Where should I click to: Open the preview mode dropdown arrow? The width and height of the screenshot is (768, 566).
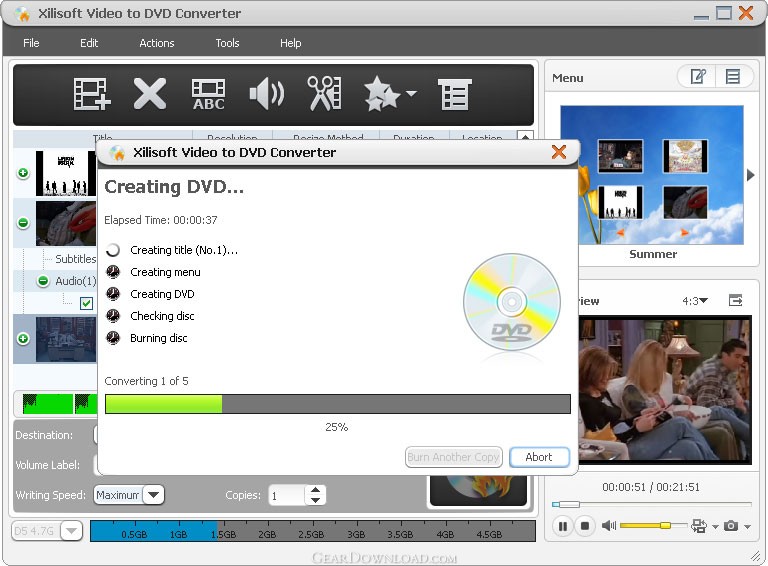(715, 527)
